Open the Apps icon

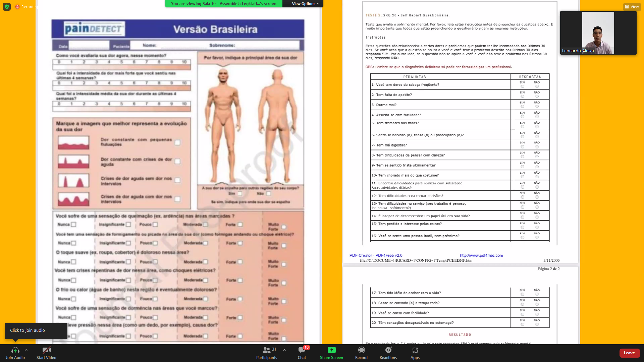pyautogui.click(x=415, y=350)
